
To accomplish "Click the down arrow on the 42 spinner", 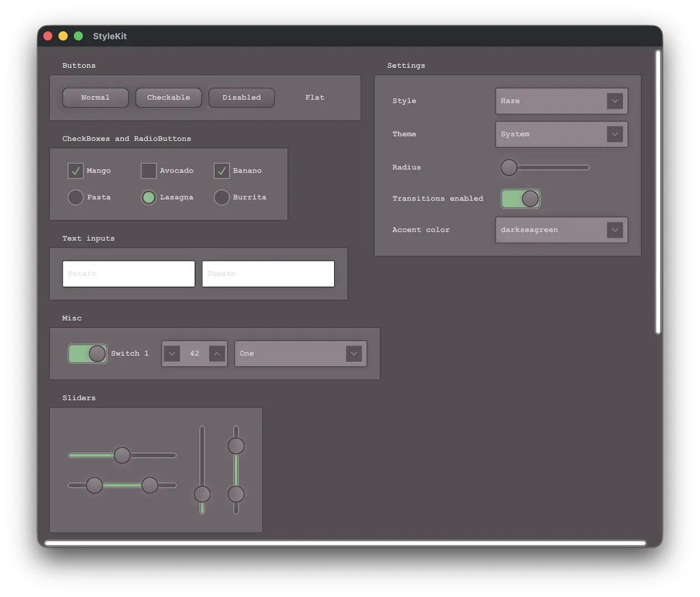I will pyautogui.click(x=172, y=353).
